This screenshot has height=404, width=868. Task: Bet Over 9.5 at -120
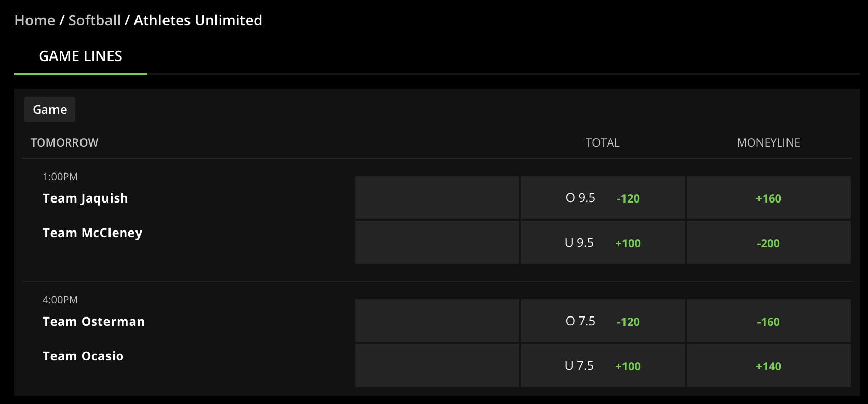(602, 198)
